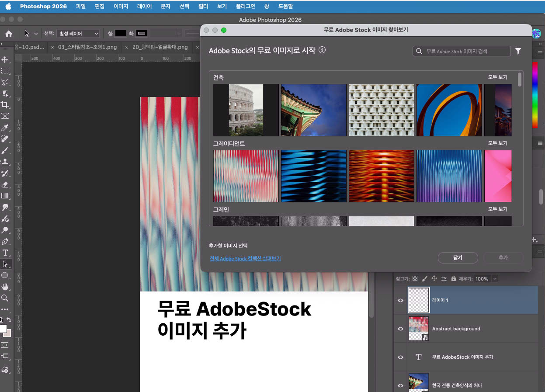This screenshot has width=545, height=392.
Task: Open the plus dropdown above Layers panel
Action: point(534,239)
